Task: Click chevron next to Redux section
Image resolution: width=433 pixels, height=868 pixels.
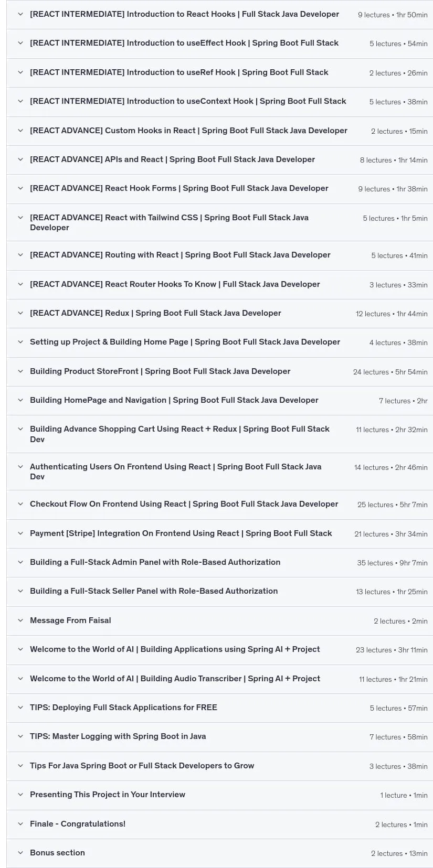Action: [x=20, y=313]
